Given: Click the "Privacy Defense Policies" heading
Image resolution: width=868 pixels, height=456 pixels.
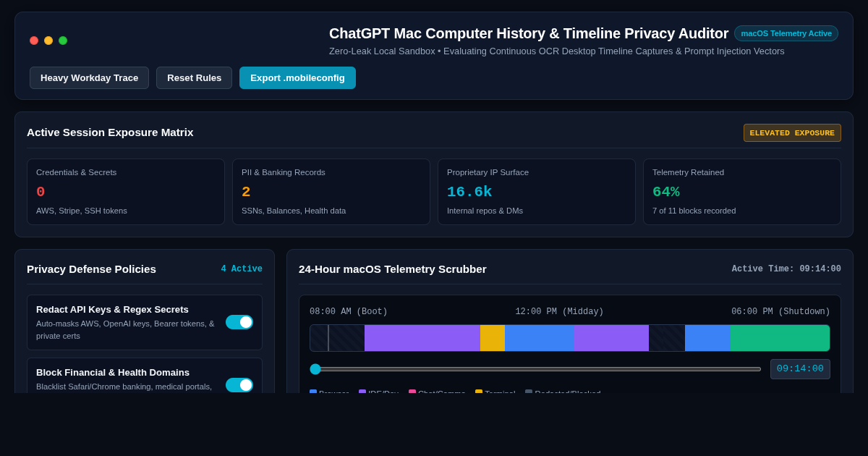Looking at the screenshot, I should (x=91, y=269).
